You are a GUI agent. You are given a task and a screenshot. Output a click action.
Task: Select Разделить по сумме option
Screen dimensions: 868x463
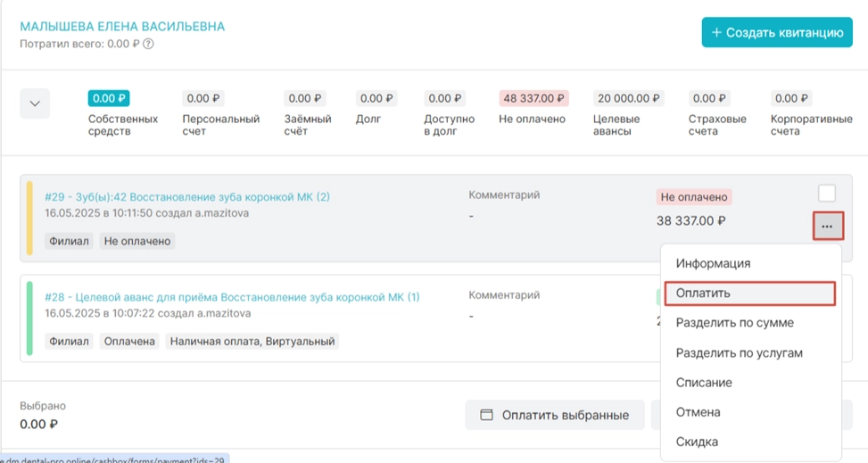click(x=734, y=323)
